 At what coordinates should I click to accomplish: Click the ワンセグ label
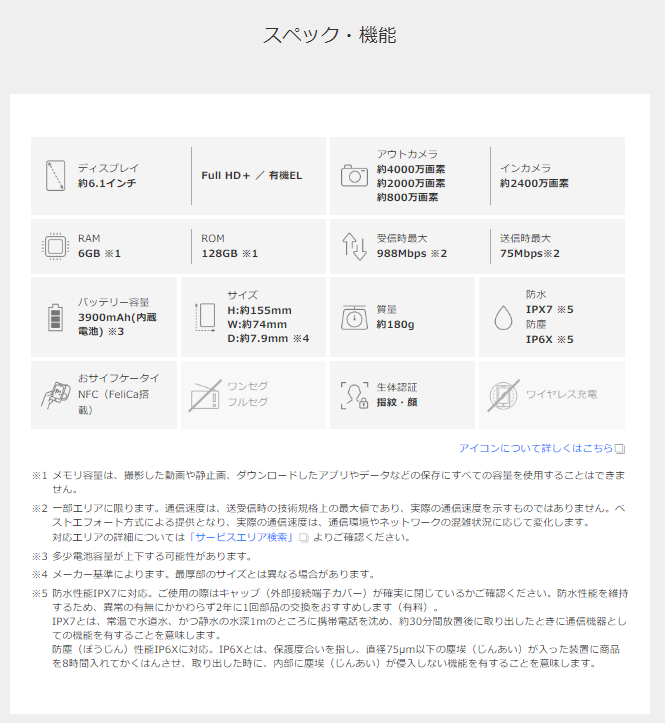click(x=248, y=386)
